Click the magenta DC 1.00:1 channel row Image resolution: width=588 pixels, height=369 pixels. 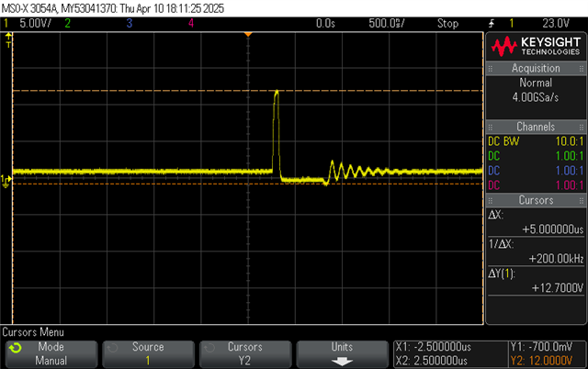tap(536, 185)
